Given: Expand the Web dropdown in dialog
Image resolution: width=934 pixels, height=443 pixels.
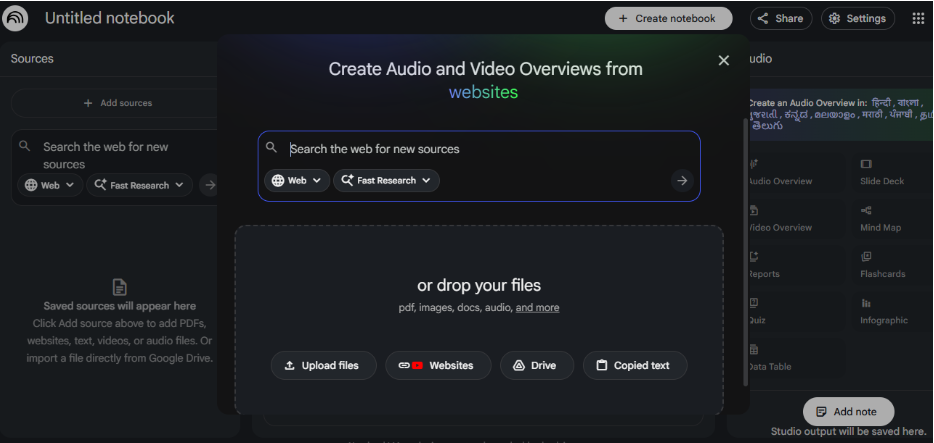Looking at the screenshot, I should 297,181.
